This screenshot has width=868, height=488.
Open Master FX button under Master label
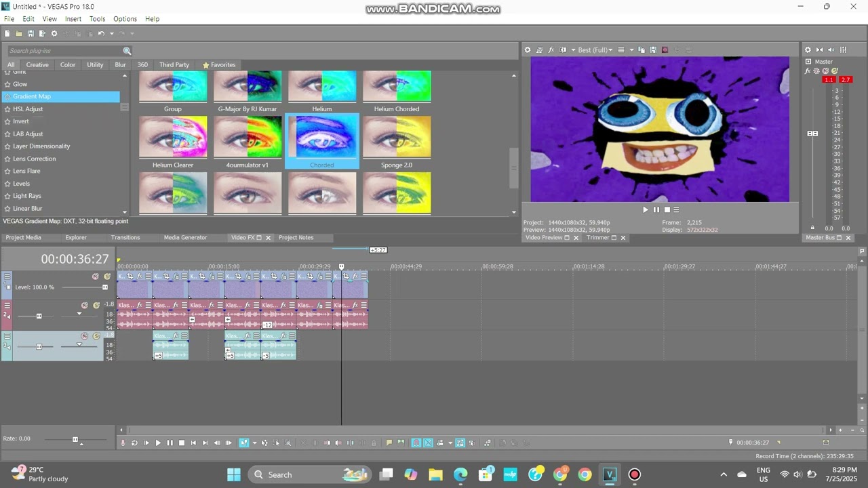coord(808,70)
